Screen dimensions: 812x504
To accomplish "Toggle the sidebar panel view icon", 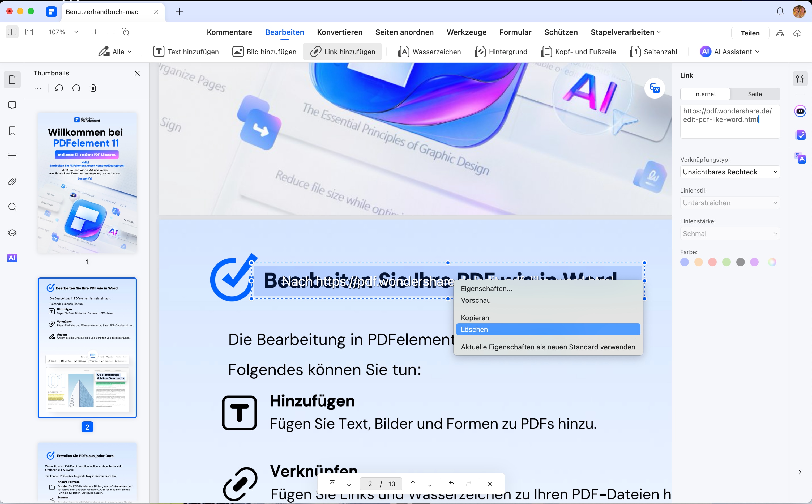I will [x=12, y=32].
